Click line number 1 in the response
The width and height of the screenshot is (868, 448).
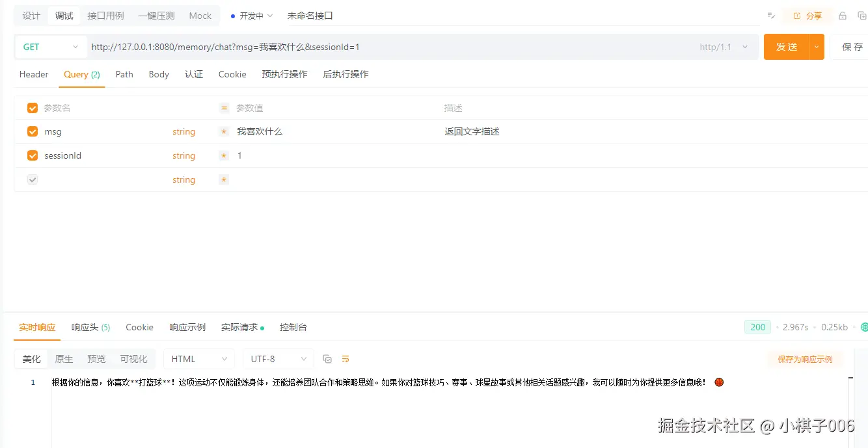click(33, 382)
